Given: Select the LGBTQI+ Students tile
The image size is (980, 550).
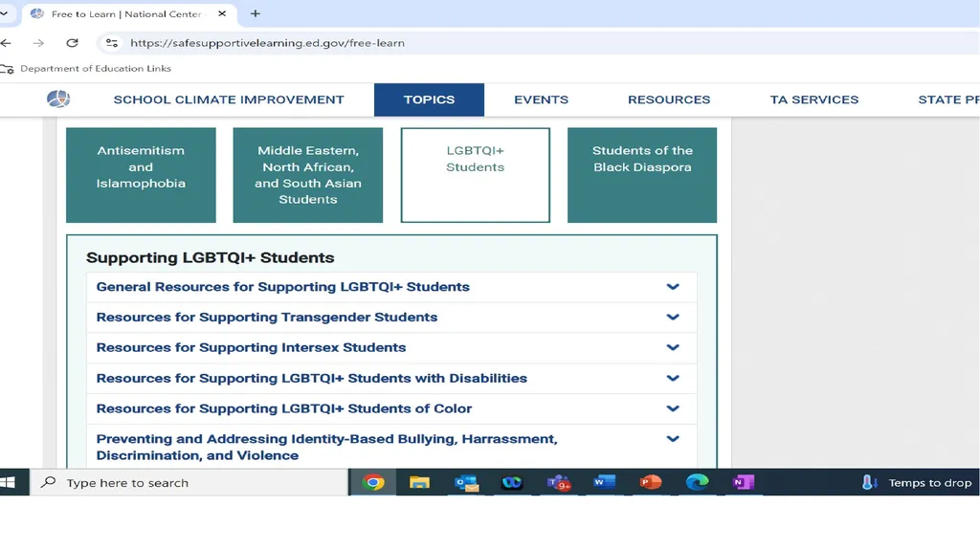Looking at the screenshot, I should 475,175.
